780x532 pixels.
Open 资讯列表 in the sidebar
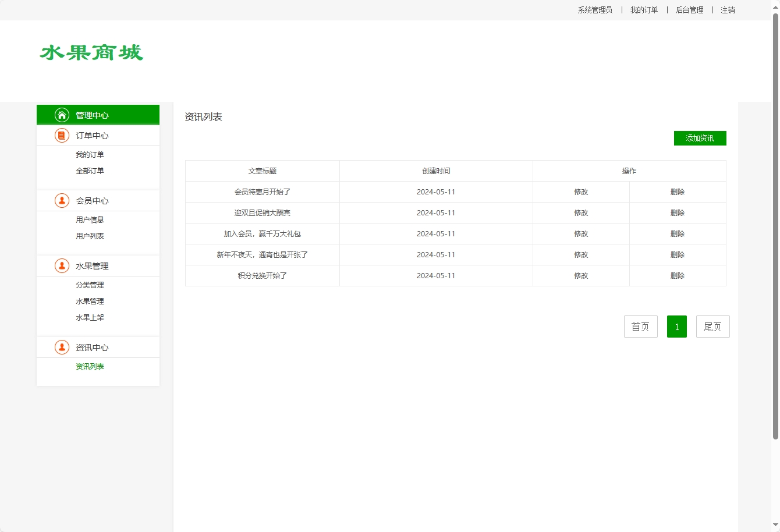(x=90, y=367)
